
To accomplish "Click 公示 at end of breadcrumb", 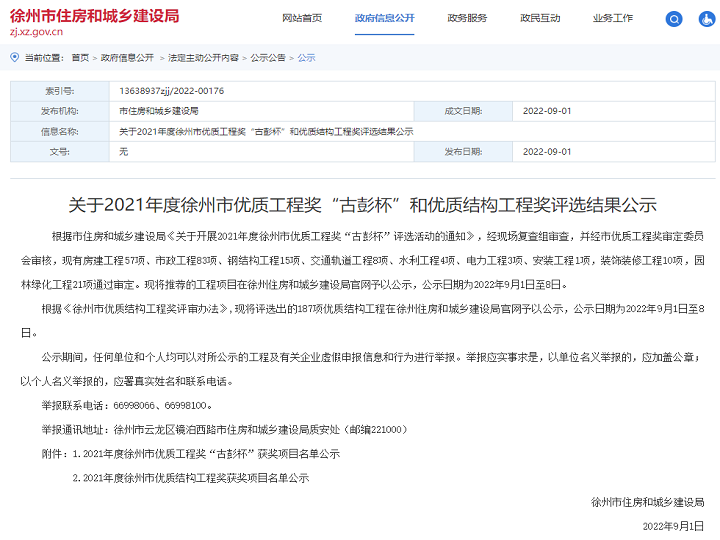I will click(306, 58).
